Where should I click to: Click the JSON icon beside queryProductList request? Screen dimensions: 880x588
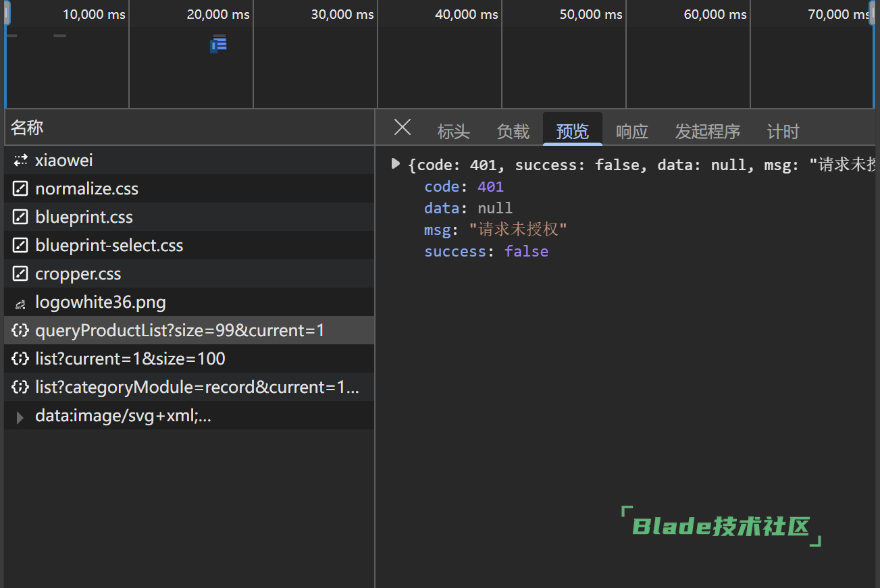tap(20, 331)
